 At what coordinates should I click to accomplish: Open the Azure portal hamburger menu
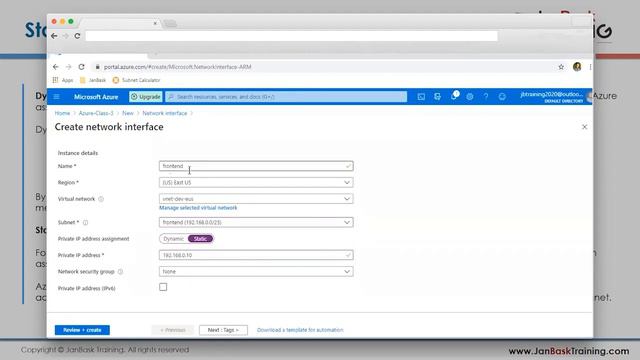click(57, 97)
